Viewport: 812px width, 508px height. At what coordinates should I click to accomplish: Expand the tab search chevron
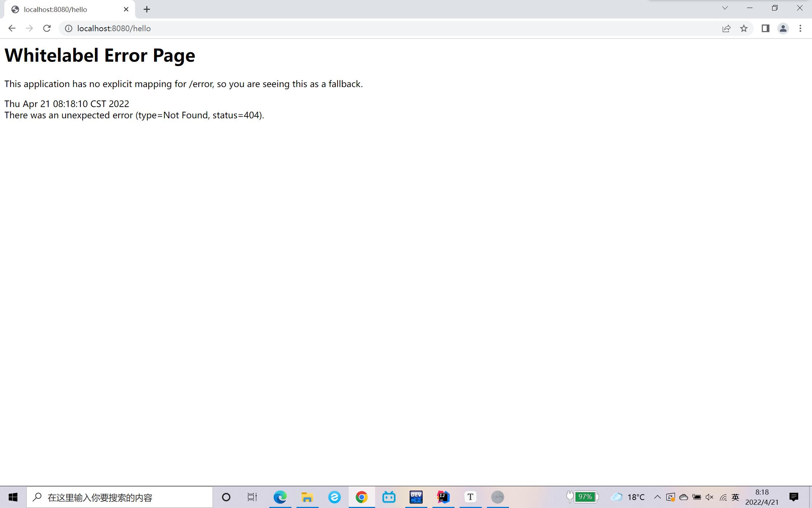[x=725, y=8]
